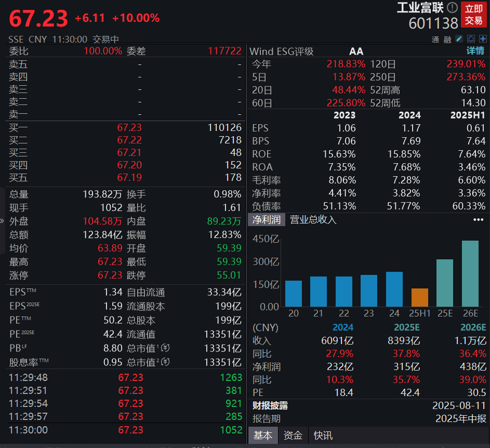Click the 卖五 ask row label
490x448 pixels.
coord(18,64)
